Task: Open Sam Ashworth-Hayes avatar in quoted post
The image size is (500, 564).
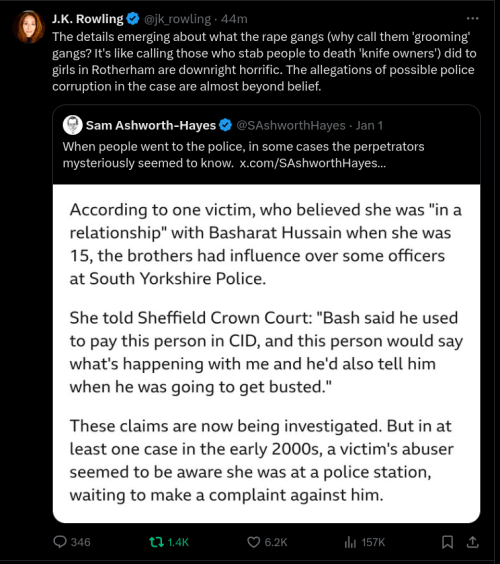Action: (x=73, y=125)
